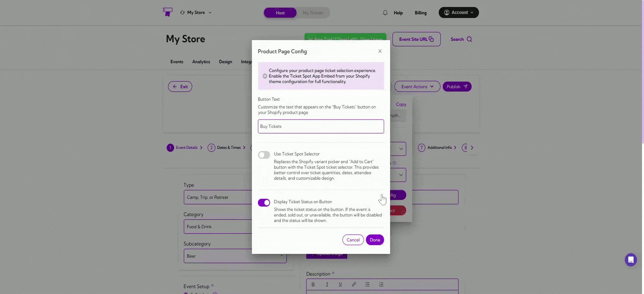
Task: Open the Billing link
Action: tap(421, 13)
